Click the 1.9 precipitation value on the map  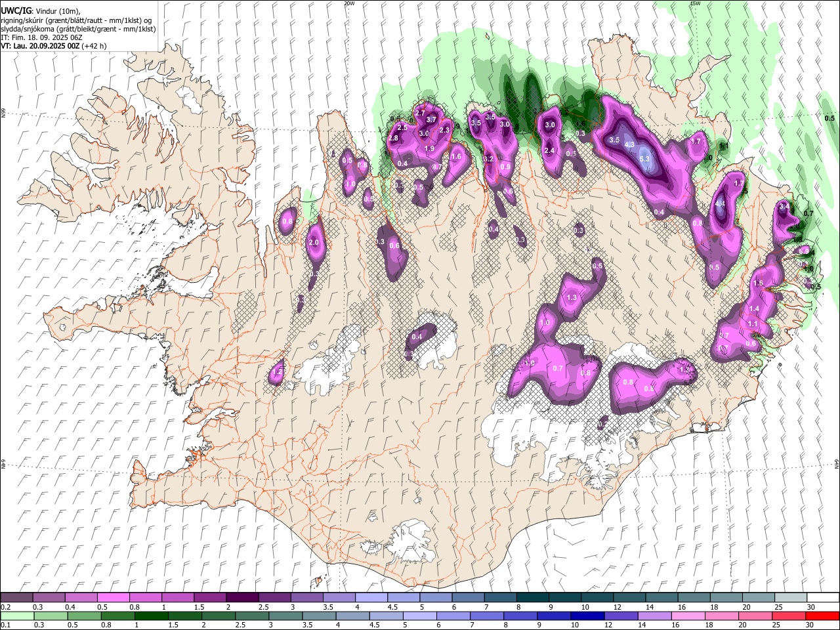click(x=430, y=148)
